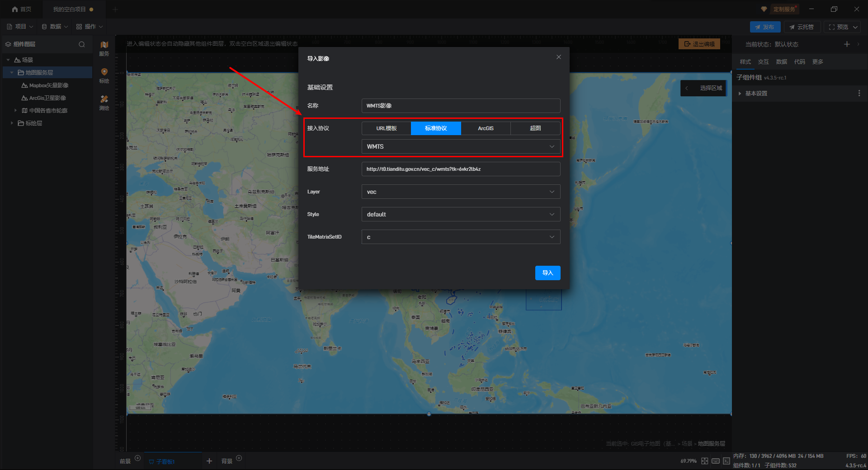
Task: Click the 退出编辑 button
Action: point(699,44)
